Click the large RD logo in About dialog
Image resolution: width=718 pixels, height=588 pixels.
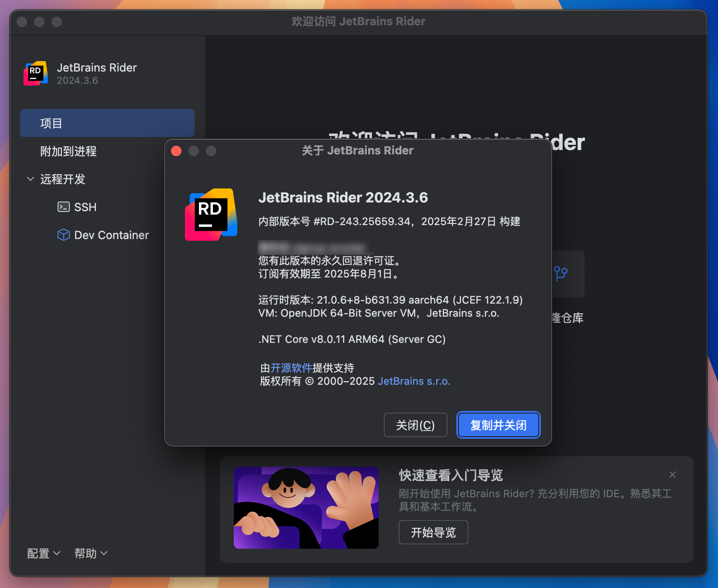[x=211, y=215]
